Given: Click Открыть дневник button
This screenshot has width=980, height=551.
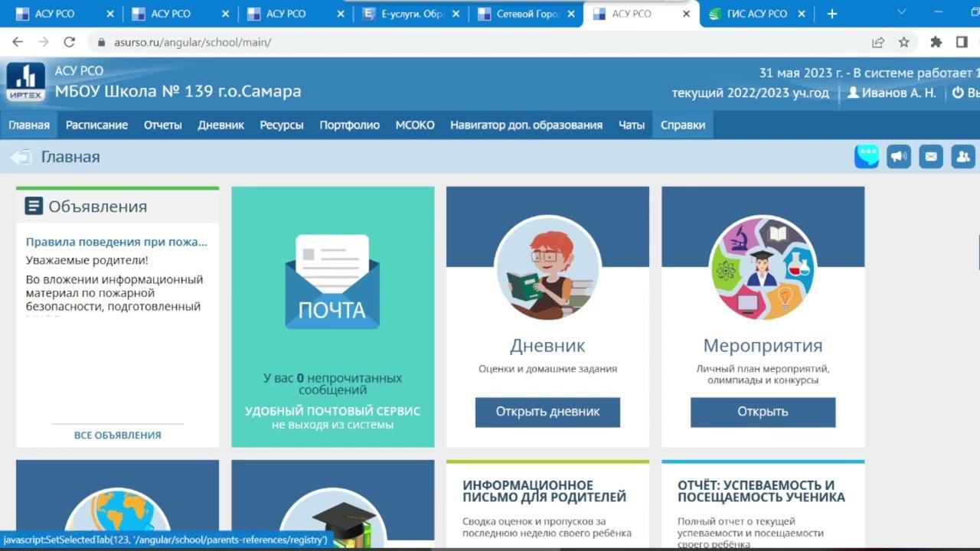Looking at the screenshot, I should coord(547,412).
